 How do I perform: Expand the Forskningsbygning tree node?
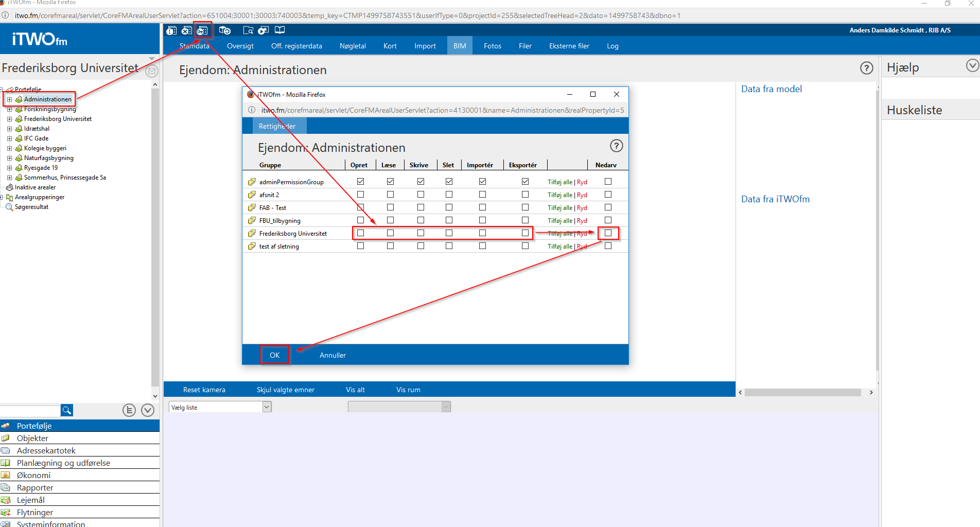9,109
